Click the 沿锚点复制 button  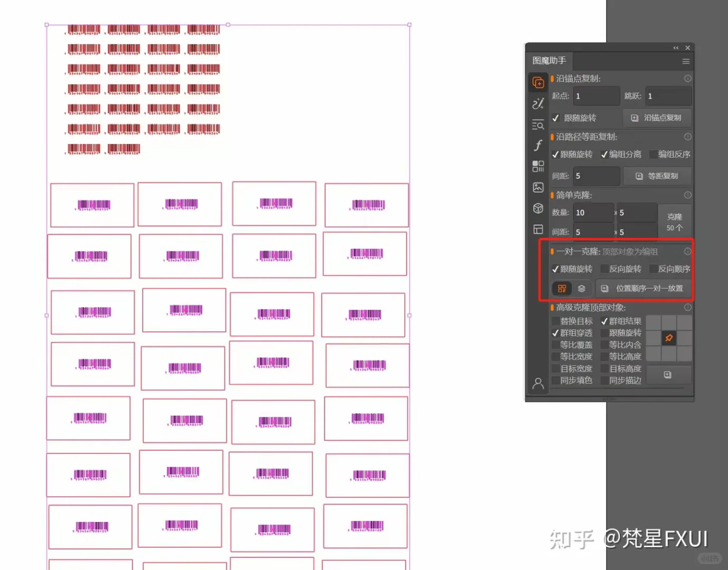657,118
